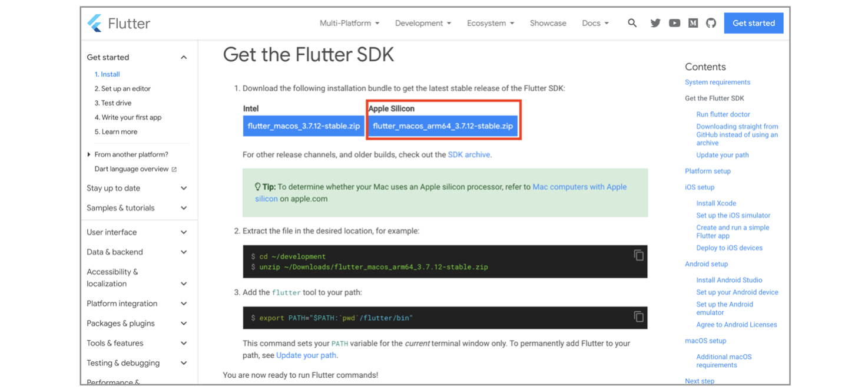Image resolution: width=868 pixels, height=389 pixels.
Task: Open Flutter's Twitter icon link
Action: pos(655,23)
